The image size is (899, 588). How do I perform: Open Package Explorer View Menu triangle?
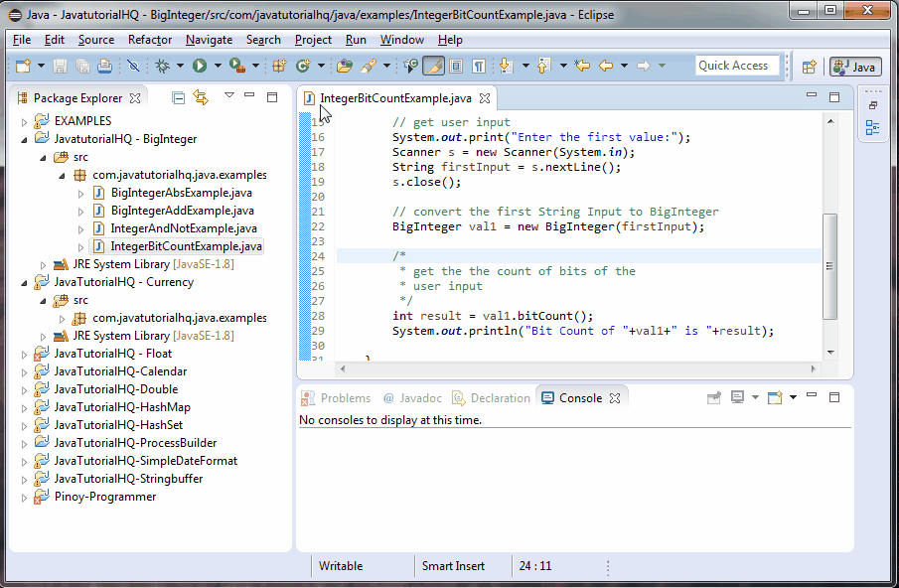point(229,95)
